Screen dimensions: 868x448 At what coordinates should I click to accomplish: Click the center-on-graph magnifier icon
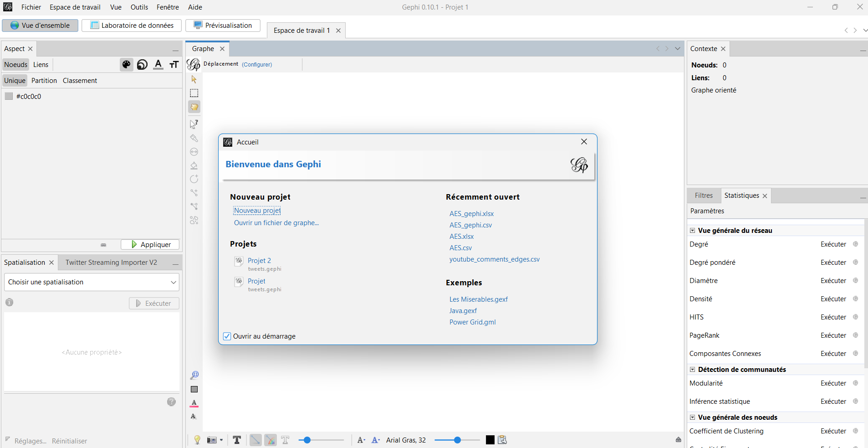click(x=194, y=375)
